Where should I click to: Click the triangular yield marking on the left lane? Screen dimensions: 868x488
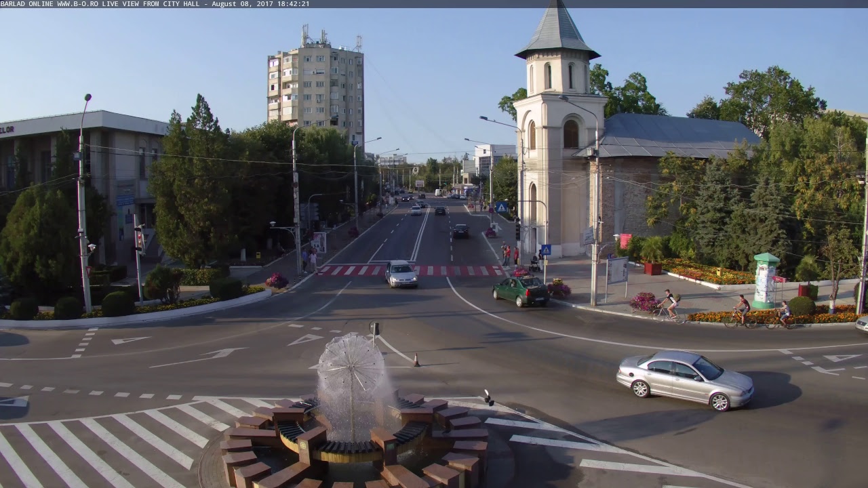(129, 340)
